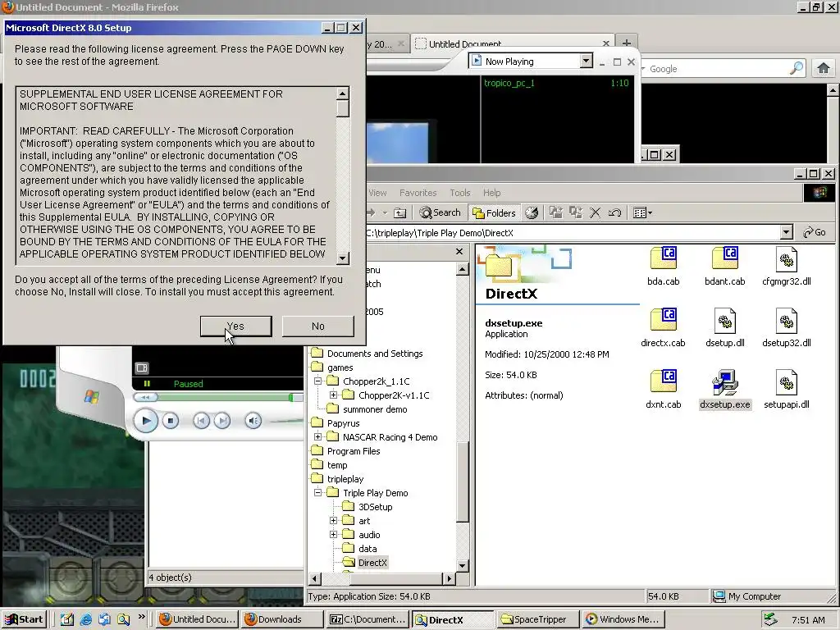Select the dsetup.dll file icon
Screen dimensions: 840x630
tap(725, 328)
